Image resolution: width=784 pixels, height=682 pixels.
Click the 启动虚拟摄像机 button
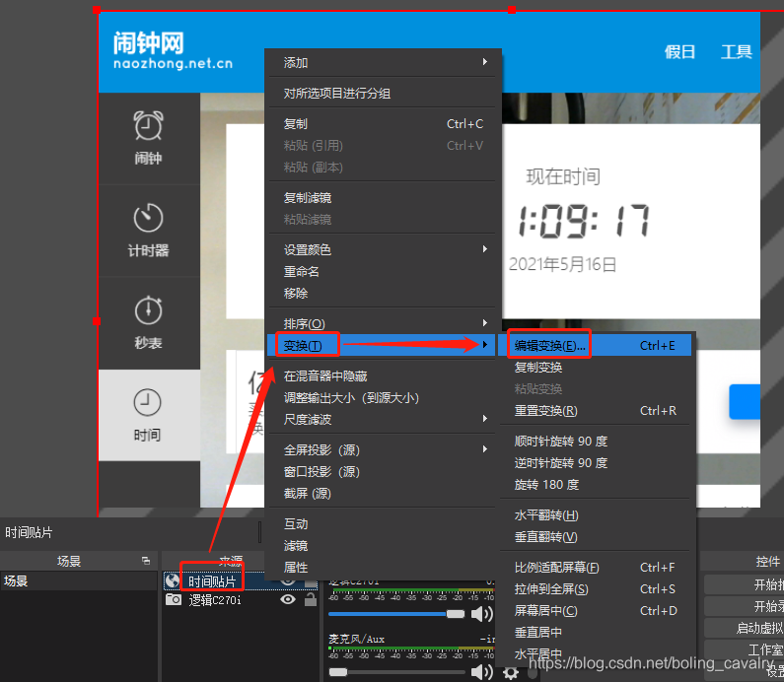point(744,628)
